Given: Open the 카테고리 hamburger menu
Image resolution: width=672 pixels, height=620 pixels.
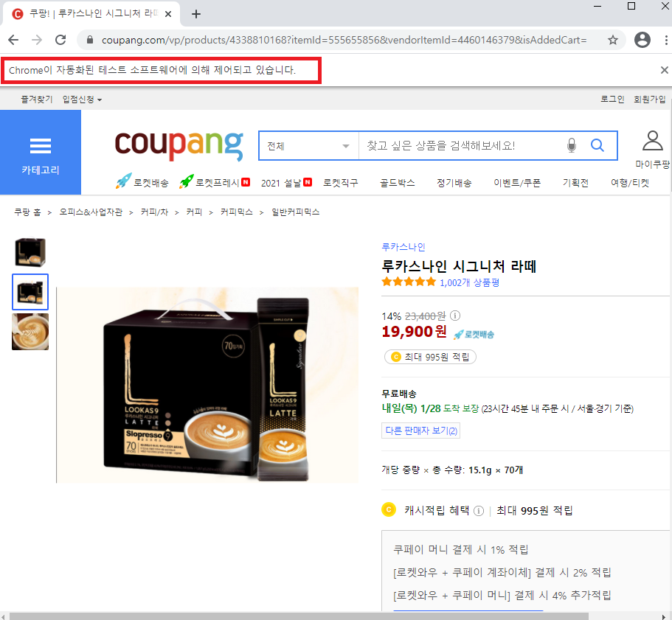Looking at the screenshot, I should pyautogui.click(x=41, y=152).
